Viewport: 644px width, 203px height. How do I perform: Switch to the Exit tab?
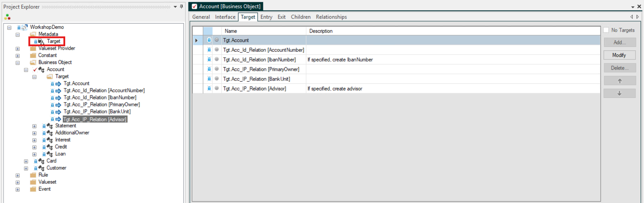pyautogui.click(x=281, y=17)
